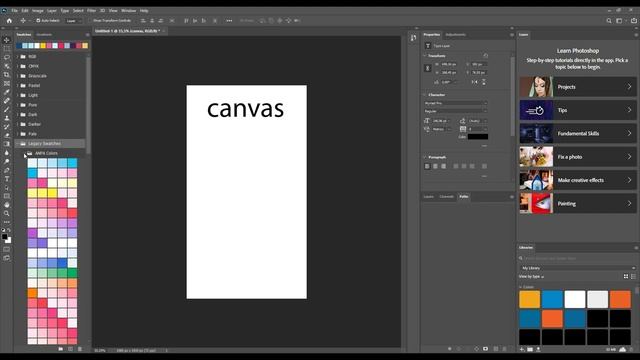The width and height of the screenshot is (640, 360).
Task: Open the Filter menu
Action: point(91,11)
